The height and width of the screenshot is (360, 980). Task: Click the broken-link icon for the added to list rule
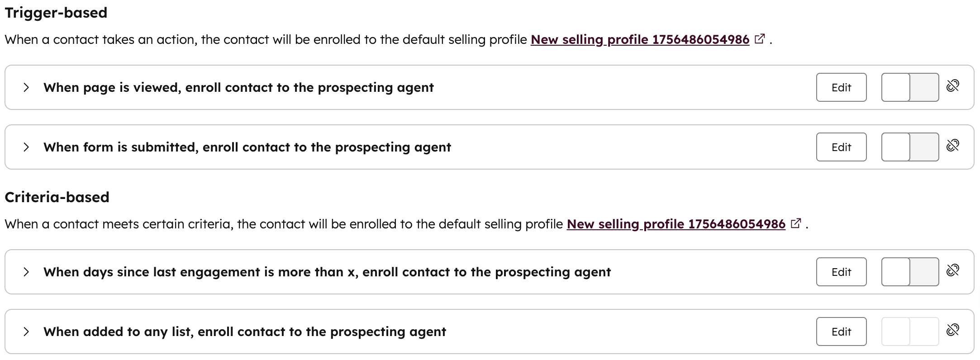click(954, 330)
